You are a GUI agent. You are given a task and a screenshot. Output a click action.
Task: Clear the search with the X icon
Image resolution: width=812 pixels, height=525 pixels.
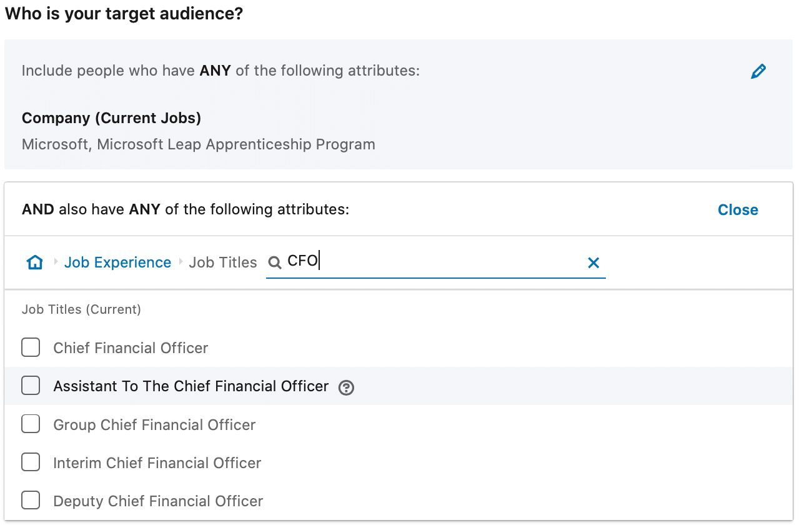pyautogui.click(x=593, y=263)
